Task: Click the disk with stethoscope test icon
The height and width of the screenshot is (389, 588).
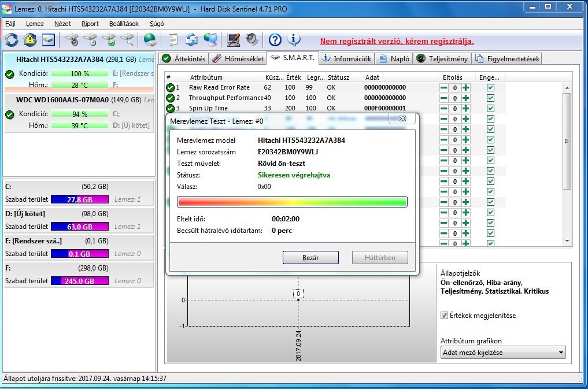Action: coord(72,40)
